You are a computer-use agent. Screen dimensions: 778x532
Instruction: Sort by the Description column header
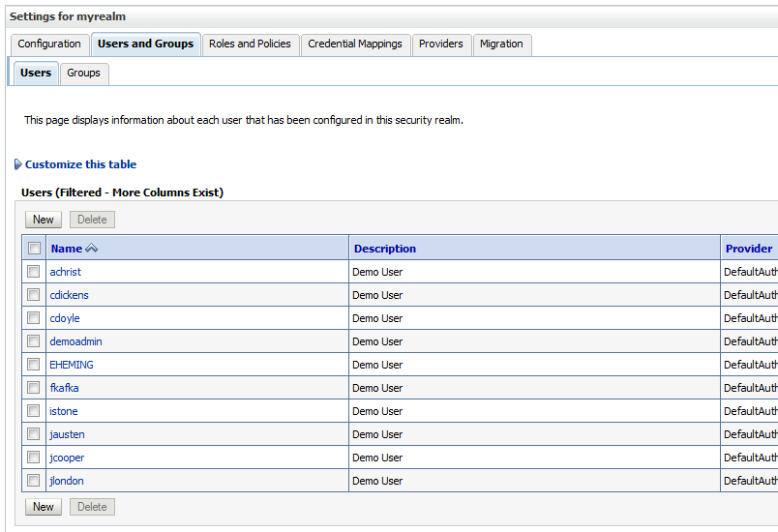[385, 249]
